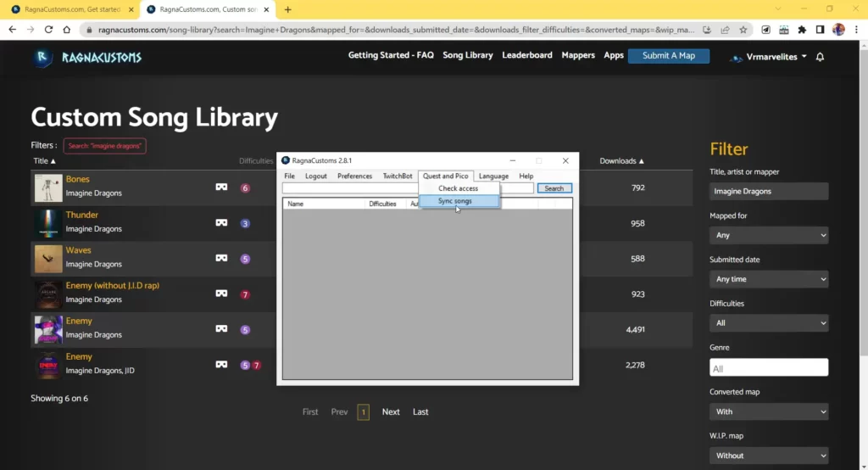868x470 pixels.
Task: Click Logout in the app menu bar
Action: coord(315,176)
